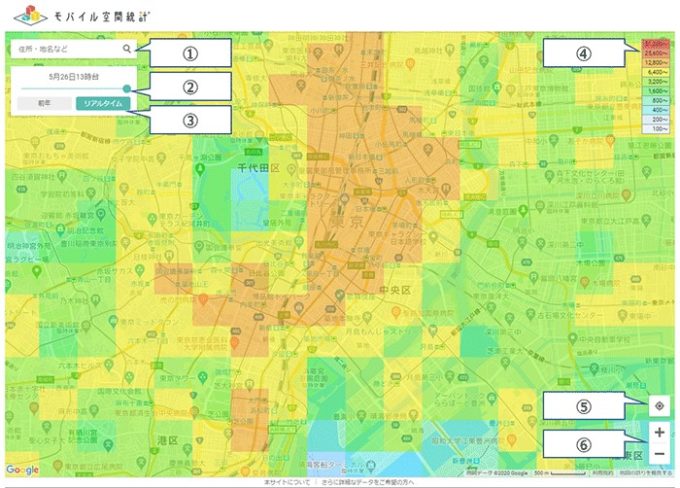Screen dimensions: 680x488
Task: Zoom in with the plus button
Action: pos(658,433)
